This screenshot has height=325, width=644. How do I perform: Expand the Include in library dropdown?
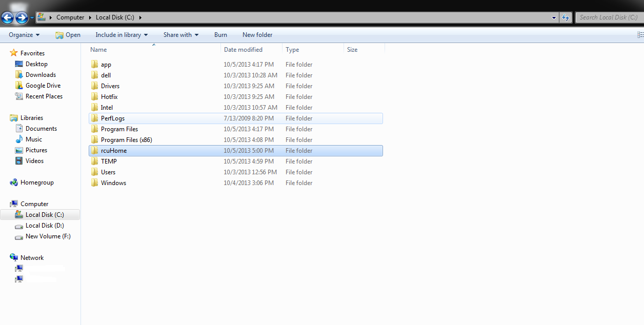(x=121, y=34)
